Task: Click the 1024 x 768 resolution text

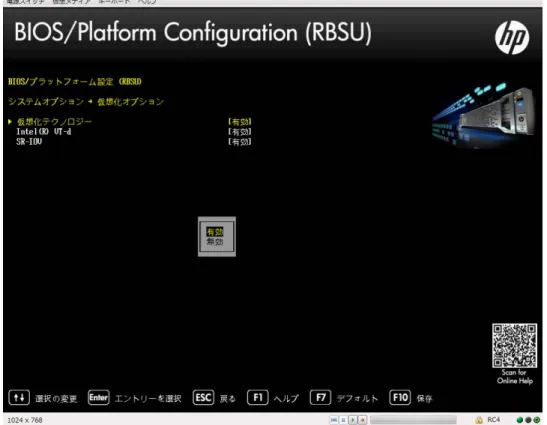Action: (x=25, y=420)
